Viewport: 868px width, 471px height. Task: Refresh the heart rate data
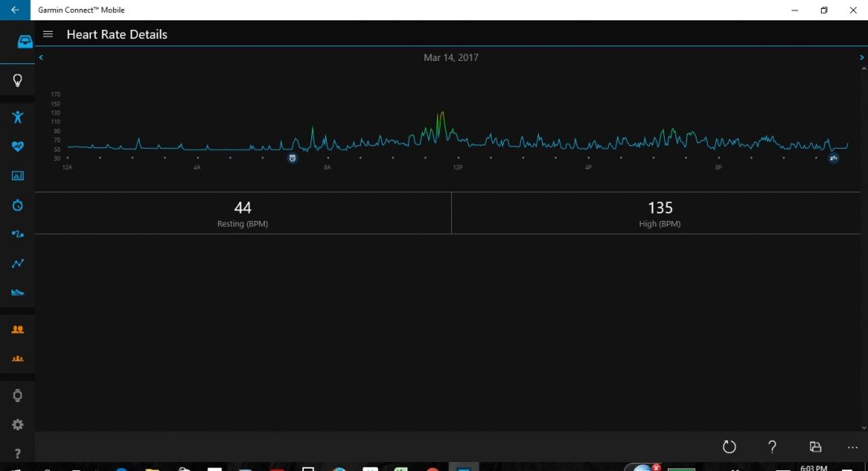729,447
